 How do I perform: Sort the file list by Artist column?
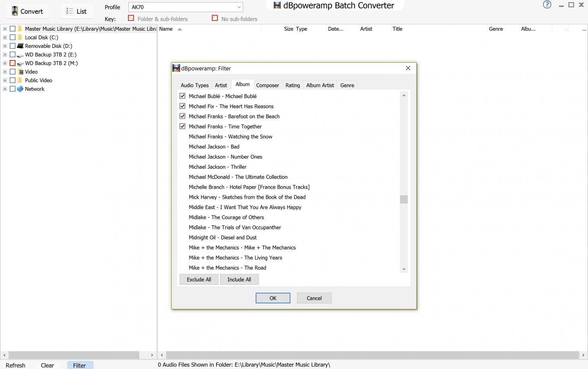coord(366,29)
